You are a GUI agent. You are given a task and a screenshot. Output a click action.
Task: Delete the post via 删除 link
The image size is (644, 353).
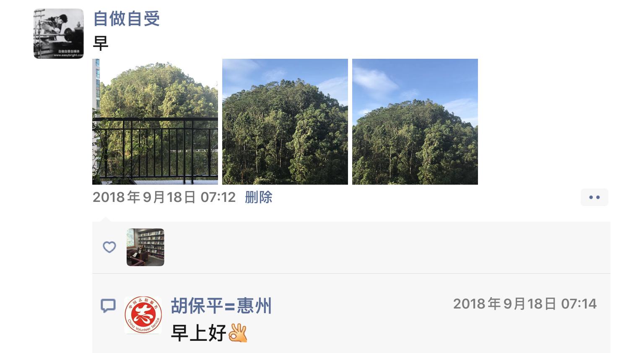259,197
